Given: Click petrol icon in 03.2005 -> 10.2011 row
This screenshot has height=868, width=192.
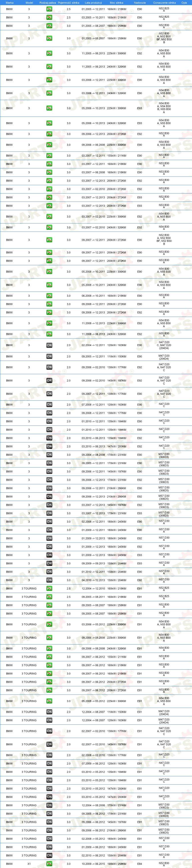Looking at the screenshot, I should [x=49, y=17].
